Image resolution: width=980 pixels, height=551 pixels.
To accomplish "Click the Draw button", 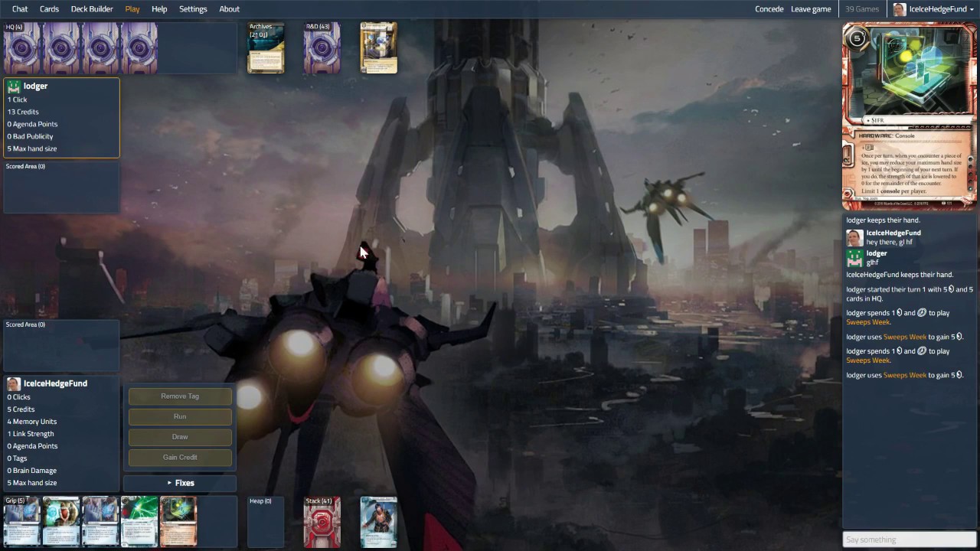I will [180, 437].
